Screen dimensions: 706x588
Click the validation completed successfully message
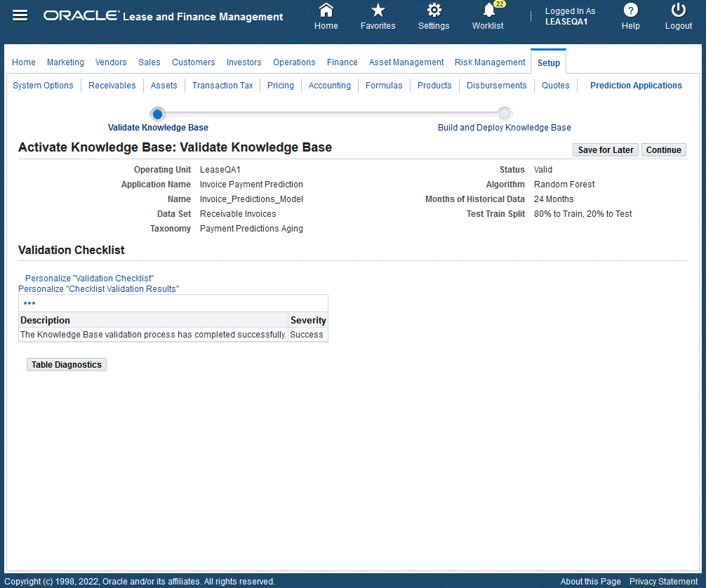click(153, 335)
